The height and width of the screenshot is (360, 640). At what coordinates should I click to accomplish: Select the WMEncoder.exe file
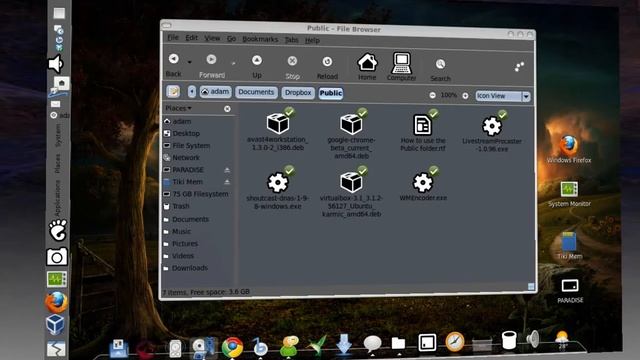point(423,184)
